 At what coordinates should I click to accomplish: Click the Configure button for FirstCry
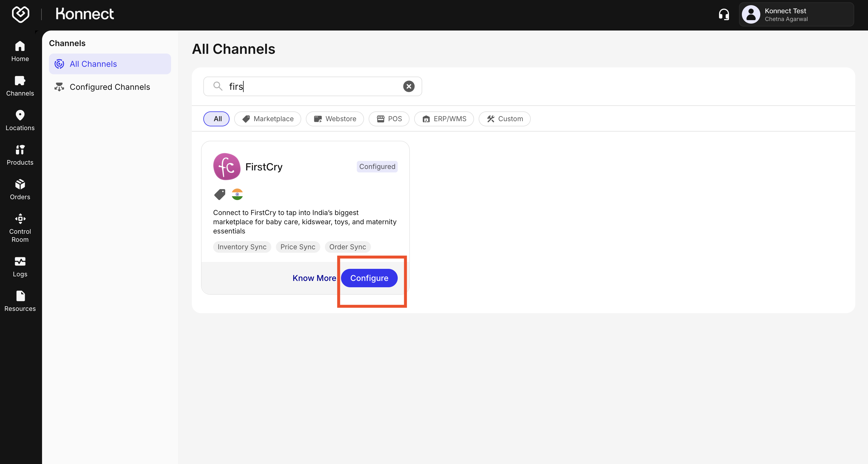coord(369,278)
